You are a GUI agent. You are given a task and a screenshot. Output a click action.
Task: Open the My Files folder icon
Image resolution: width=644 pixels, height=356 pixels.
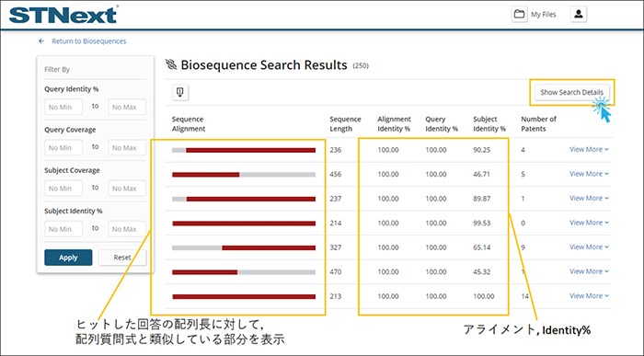click(x=519, y=14)
